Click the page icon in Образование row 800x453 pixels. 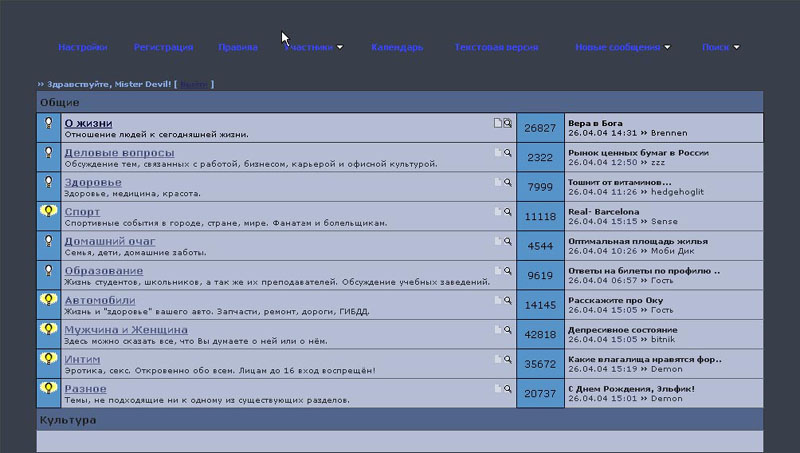[497, 271]
